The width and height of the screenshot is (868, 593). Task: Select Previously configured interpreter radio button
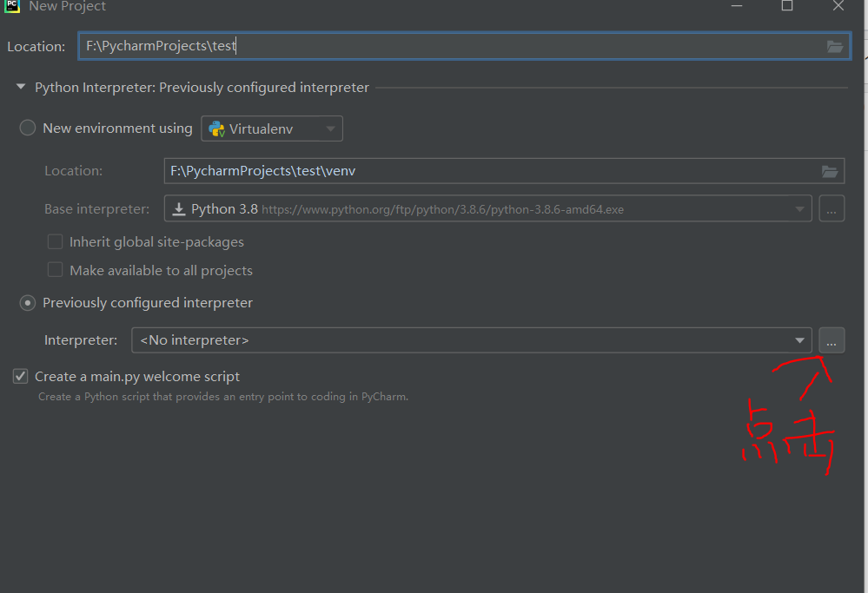(28, 303)
